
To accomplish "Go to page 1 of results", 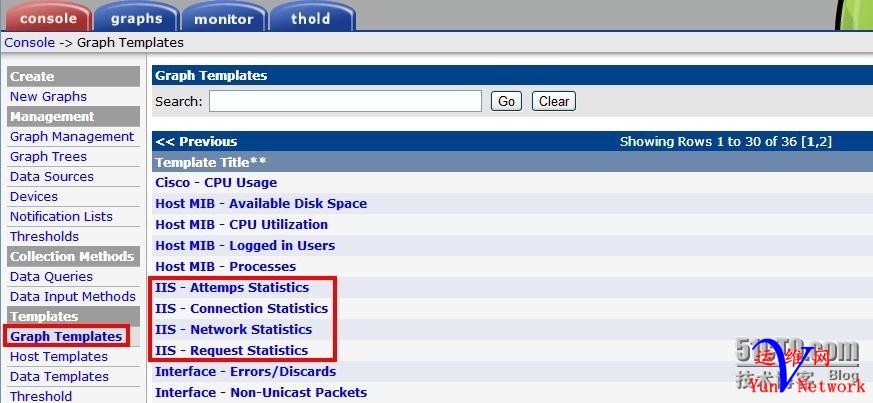I will (x=810, y=141).
